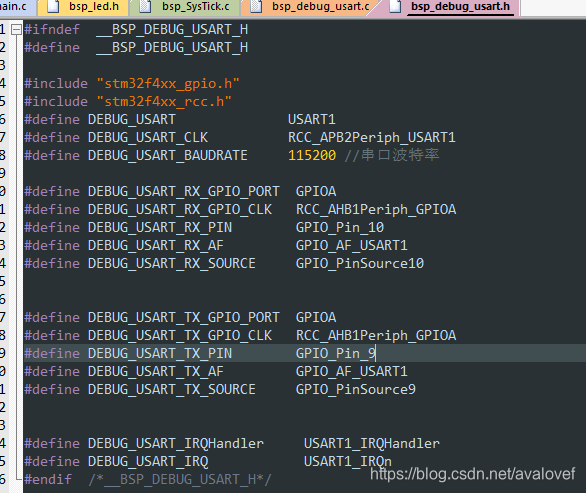Click GPIOA on the RX_GPIO_PORT line
This screenshot has height=493, width=586.
pyautogui.click(x=316, y=191)
